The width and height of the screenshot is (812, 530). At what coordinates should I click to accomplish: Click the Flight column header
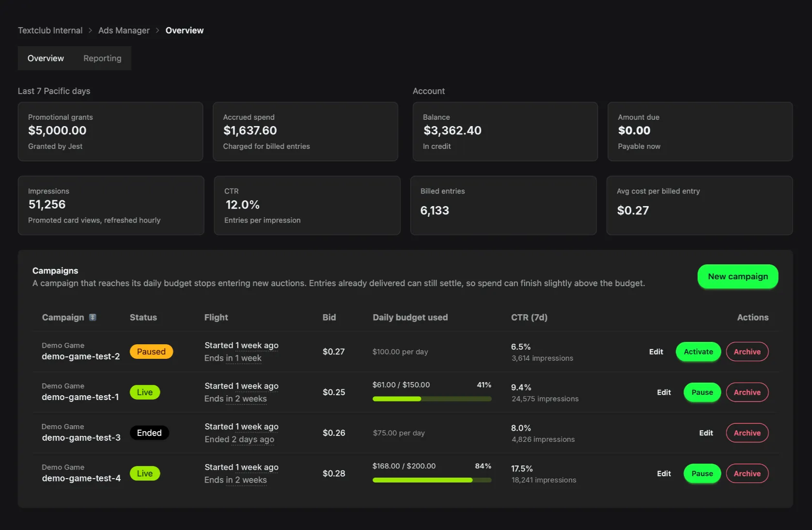(216, 318)
